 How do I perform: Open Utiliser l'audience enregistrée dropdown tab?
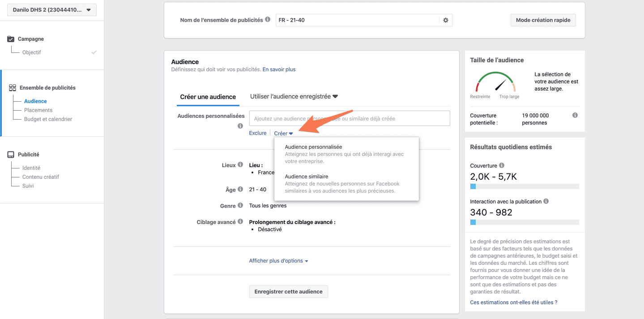pyautogui.click(x=294, y=97)
